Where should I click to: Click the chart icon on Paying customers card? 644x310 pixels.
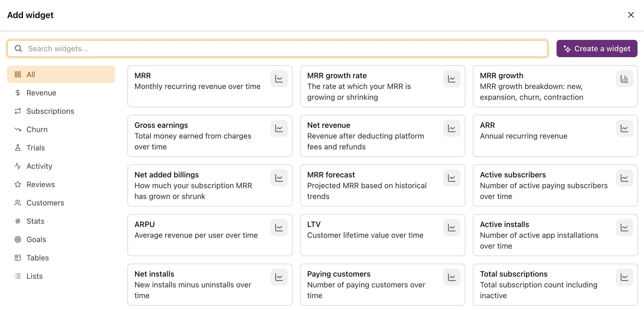pos(452,277)
